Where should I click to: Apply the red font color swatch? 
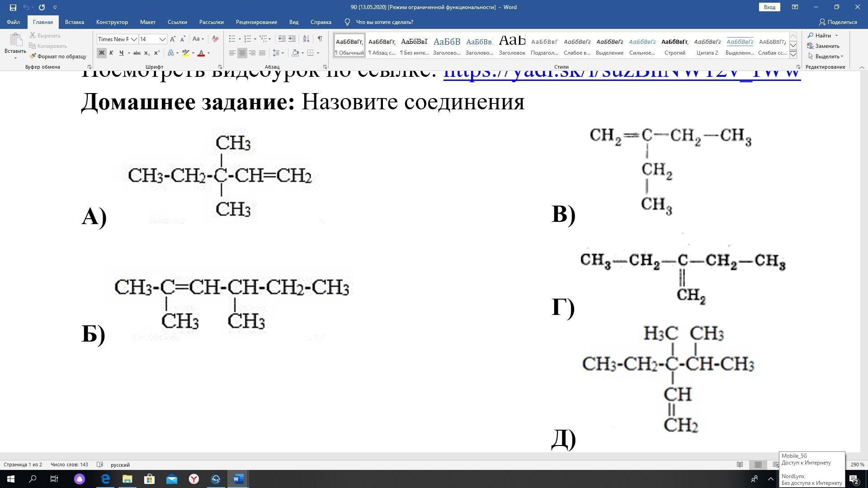201,53
